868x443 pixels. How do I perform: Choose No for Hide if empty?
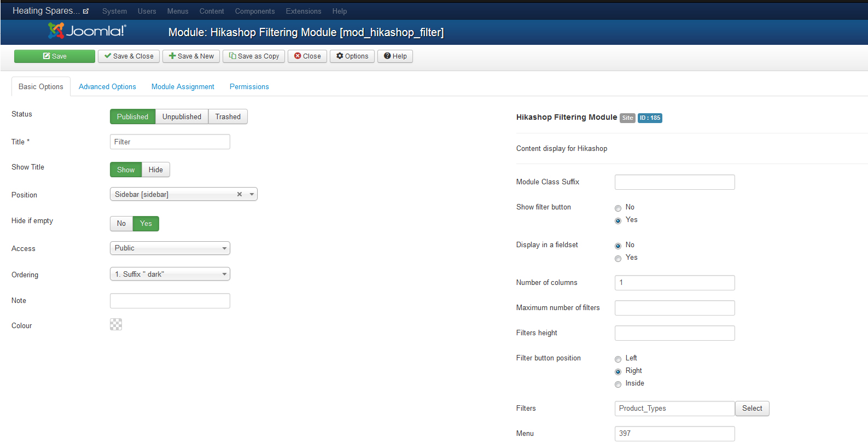click(x=121, y=223)
